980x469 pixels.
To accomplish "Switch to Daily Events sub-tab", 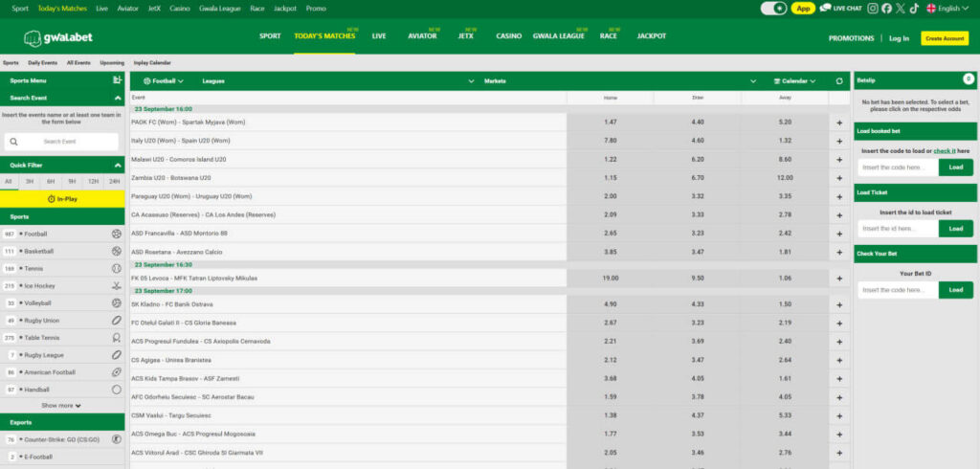I will [42, 63].
